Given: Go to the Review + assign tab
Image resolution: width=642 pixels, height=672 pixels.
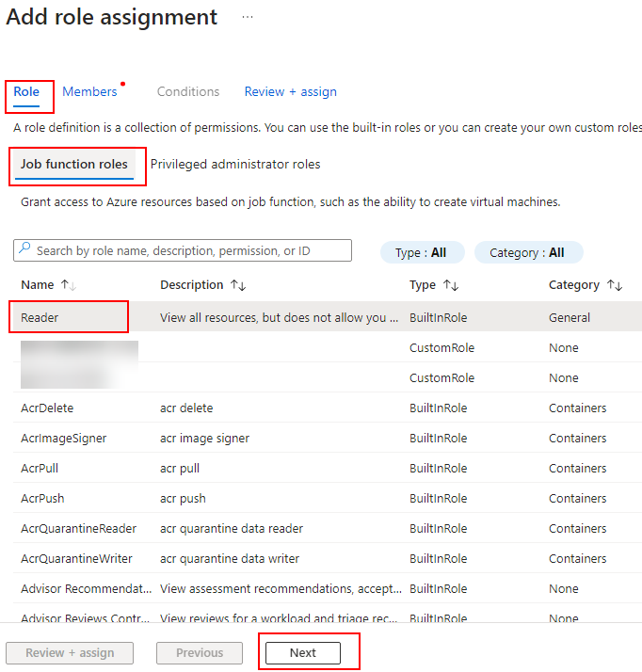Looking at the screenshot, I should 291,91.
